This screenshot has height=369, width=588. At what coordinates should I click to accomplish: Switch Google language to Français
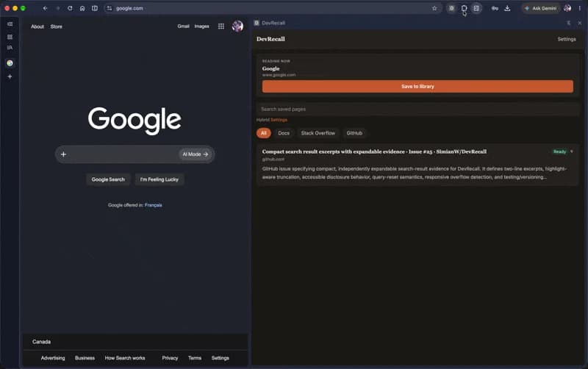[x=154, y=205]
